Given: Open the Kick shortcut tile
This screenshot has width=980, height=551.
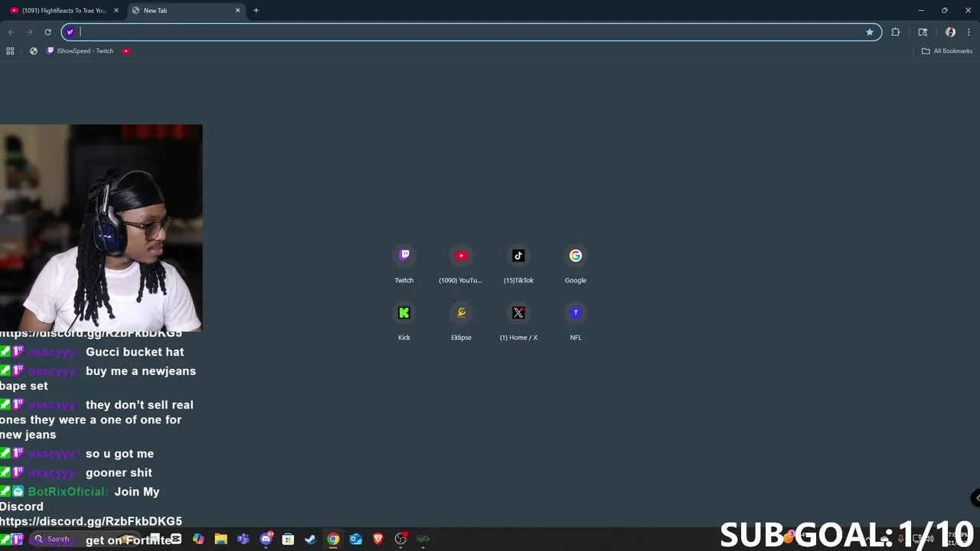Looking at the screenshot, I should pyautogui.click(x=404, y=321).
